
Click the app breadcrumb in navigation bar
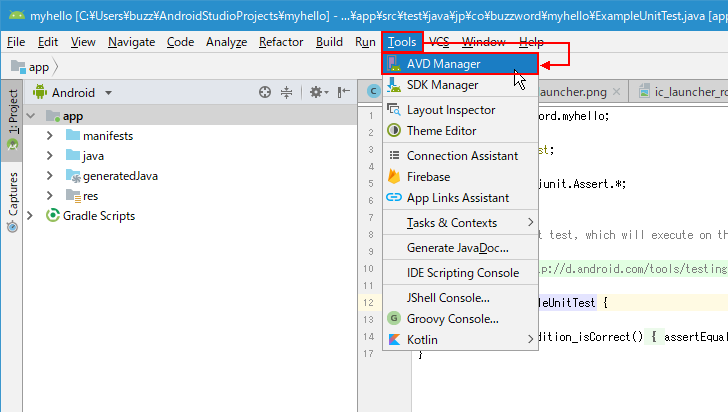39,67
